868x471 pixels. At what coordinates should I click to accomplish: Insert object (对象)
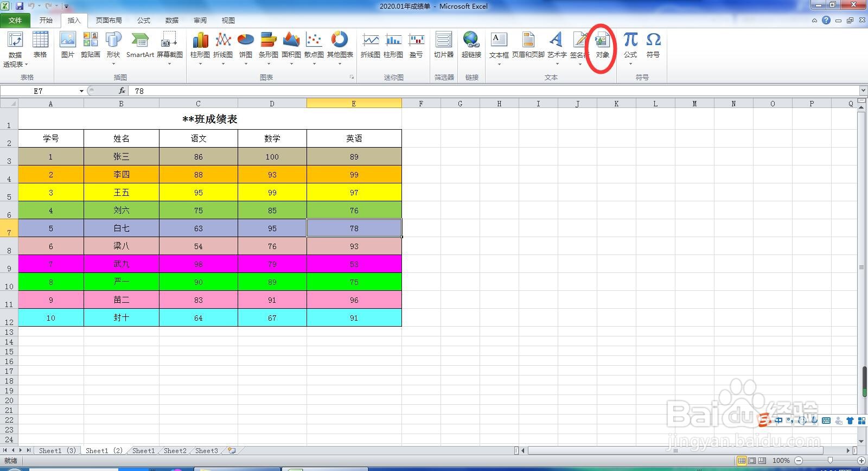pos(603,45)
